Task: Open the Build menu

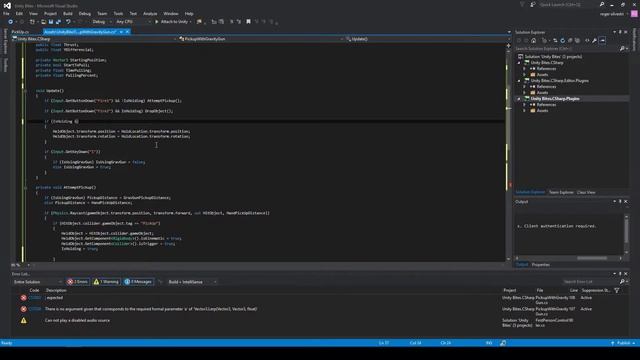Action: point(68,13)
